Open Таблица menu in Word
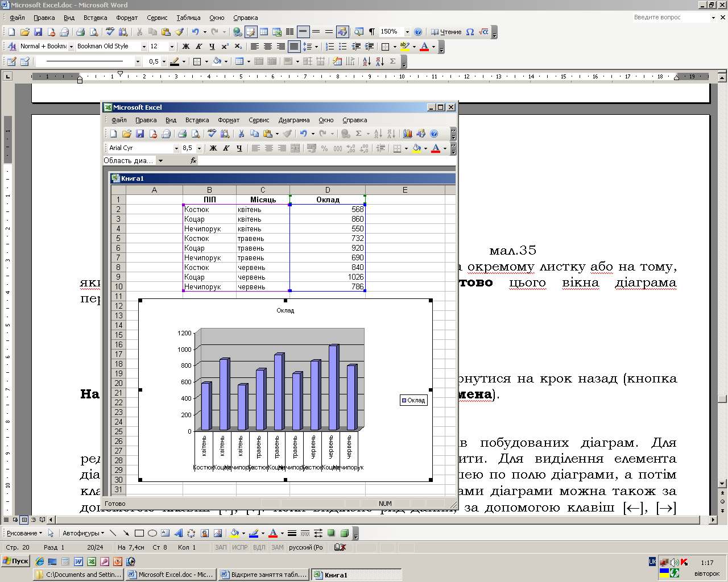The height and width of the screenshot is (582, 728). click(x=188, y=18)
